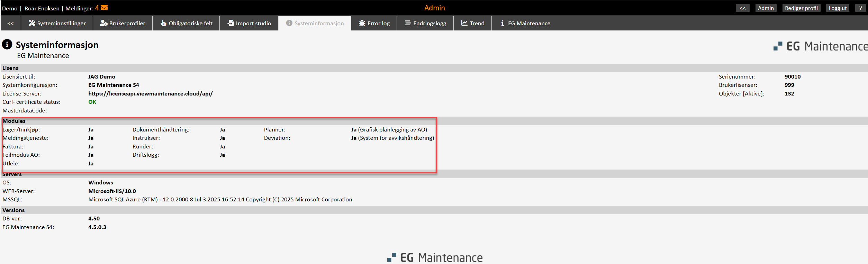Open Systeminnstillinger with the wrench icon
Viewport: 868px width, 264px height.
pyautogui.click(x=32, y=23)
